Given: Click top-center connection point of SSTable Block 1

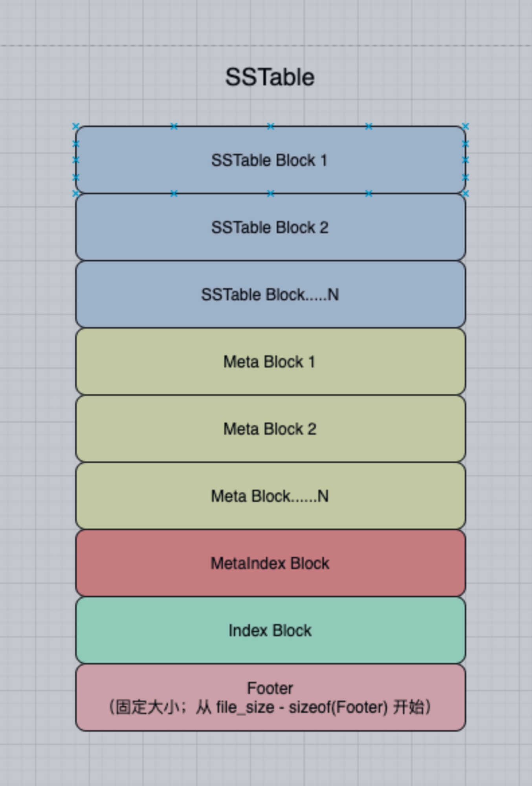Looking at the screenshot, I should 271,126.
